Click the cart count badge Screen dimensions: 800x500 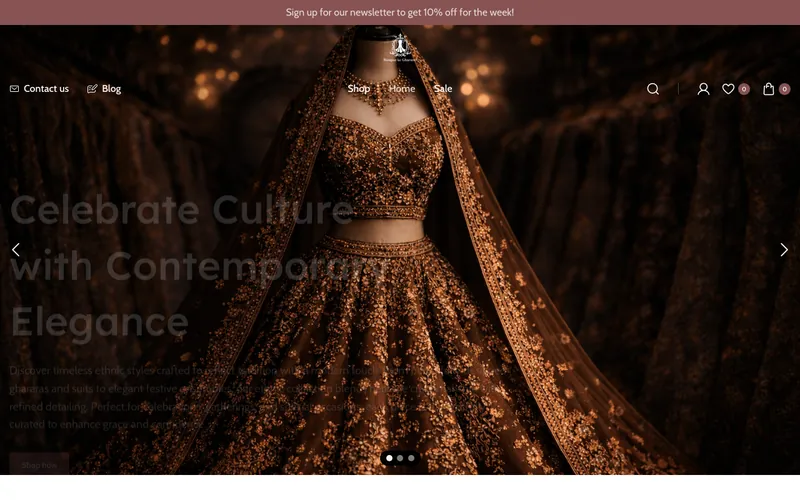pos(785,89)
